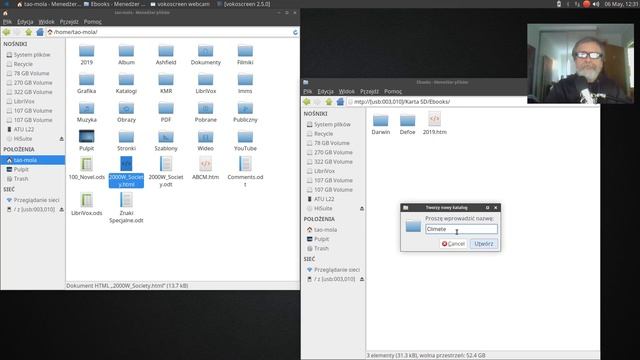This screenshot has height=360, width=640.
Task: Open the 2019 folder in tao-mola window
Action: point(87,55)
